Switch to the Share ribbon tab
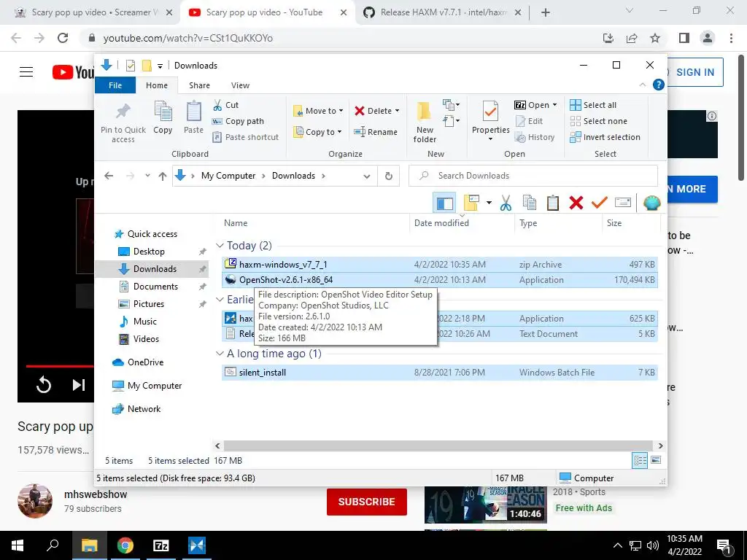Viewport: 747px width, 560px height. (199, 85)
